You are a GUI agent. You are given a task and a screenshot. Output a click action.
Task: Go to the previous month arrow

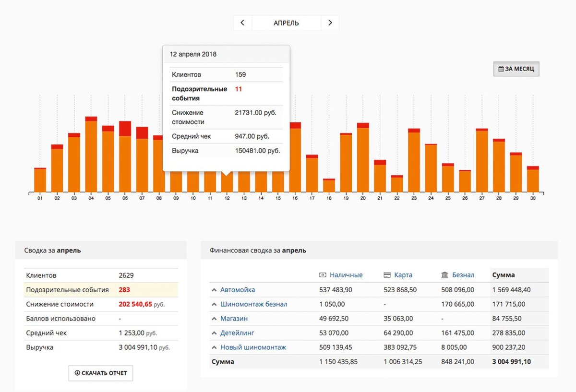tap(243, 23)
